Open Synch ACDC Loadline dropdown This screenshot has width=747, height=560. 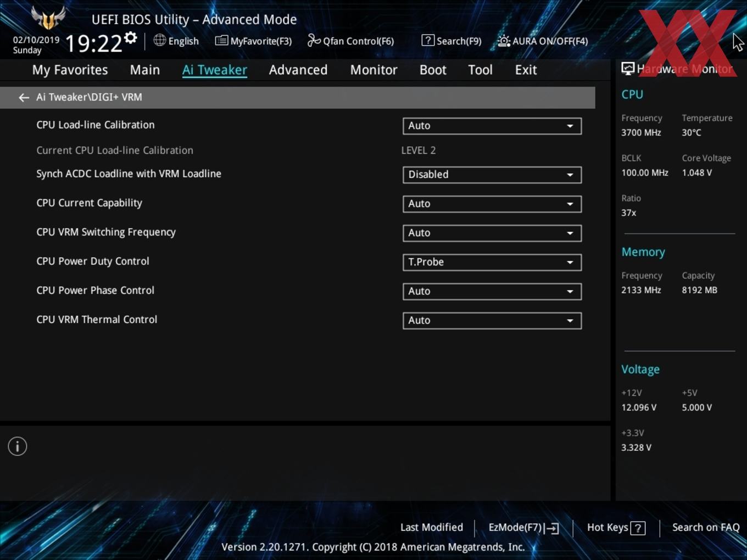click(x=492, y=175)
